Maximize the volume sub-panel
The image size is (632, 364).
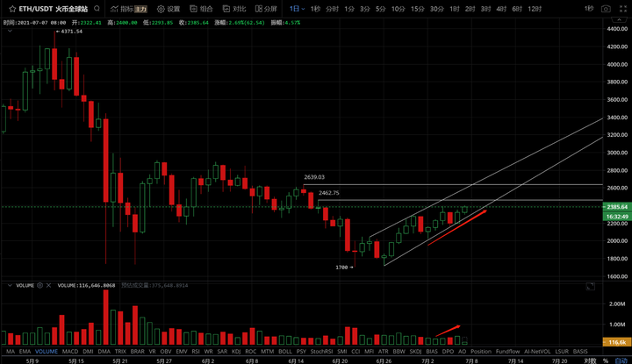[x=590, y=286]
